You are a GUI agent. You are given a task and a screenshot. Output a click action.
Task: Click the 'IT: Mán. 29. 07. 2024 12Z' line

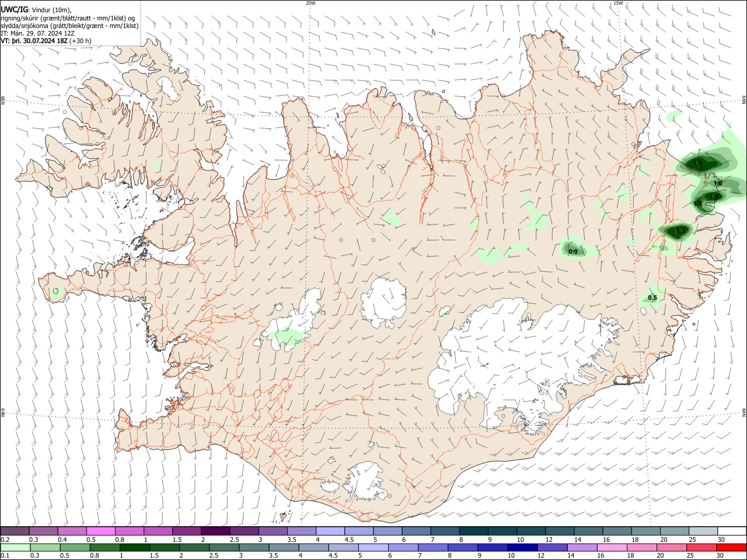37,33
